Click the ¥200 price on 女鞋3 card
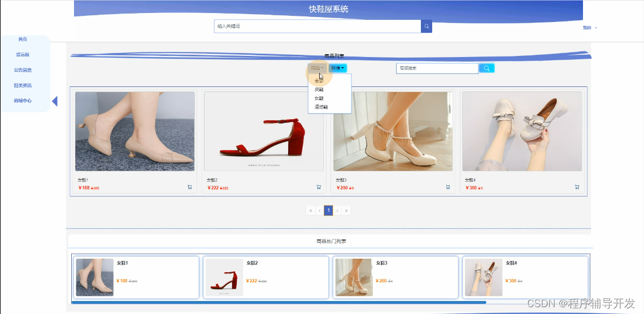The image size is (644, 314). [x=342, y=188]
